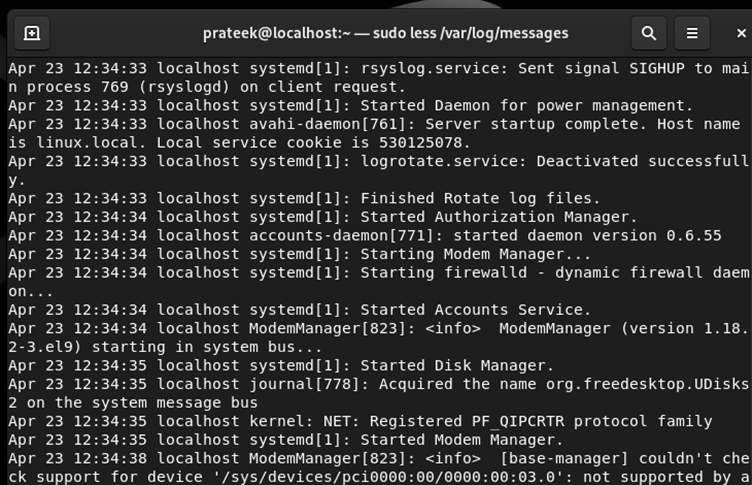This screenshot has height=485, width=752.
Task: Open the terminal search tool
Action: (648, 33)
